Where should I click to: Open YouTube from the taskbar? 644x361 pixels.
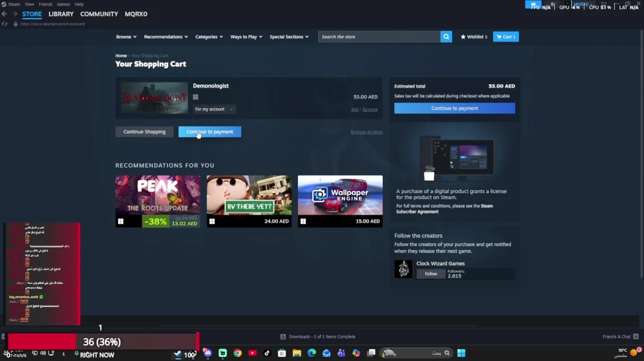pos(252,353)
